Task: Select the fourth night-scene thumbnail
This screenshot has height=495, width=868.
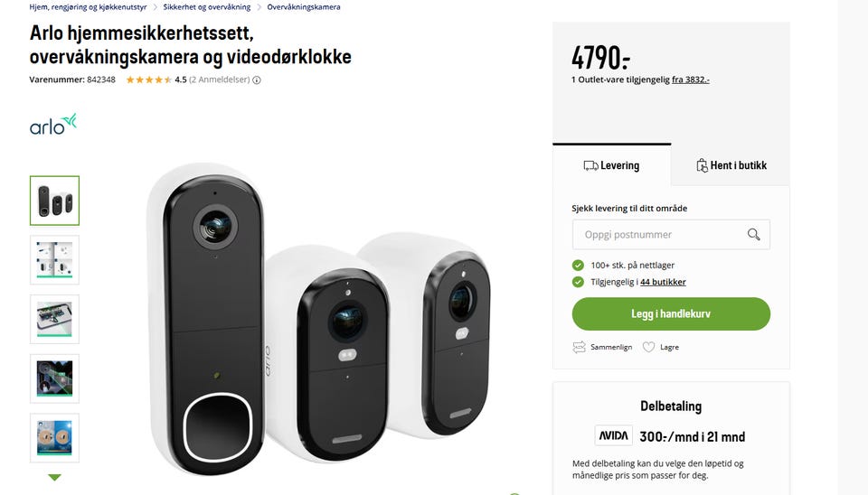Action: (x=54, y=378)
